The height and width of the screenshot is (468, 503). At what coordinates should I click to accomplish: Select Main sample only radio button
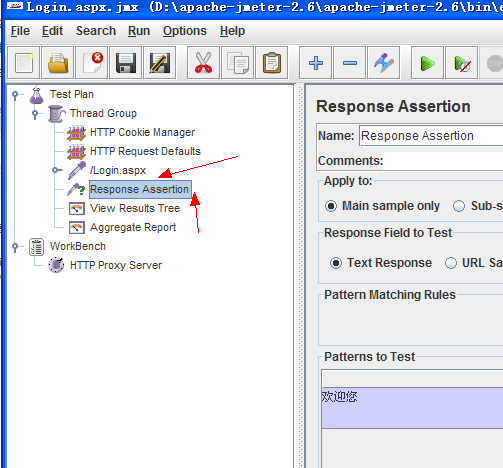[x=331, y=206]
